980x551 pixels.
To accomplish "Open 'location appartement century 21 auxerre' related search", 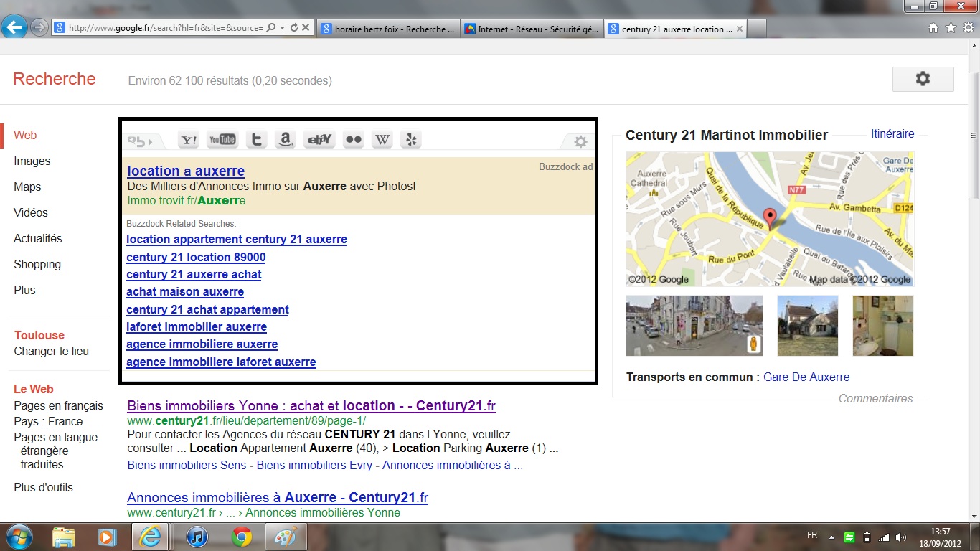I will (237, 239).
